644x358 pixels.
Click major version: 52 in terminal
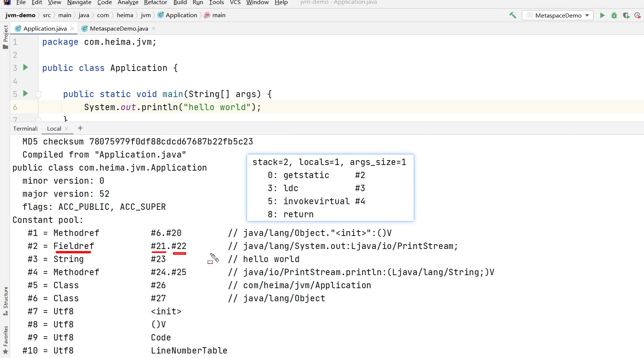[x=66, y=194]
